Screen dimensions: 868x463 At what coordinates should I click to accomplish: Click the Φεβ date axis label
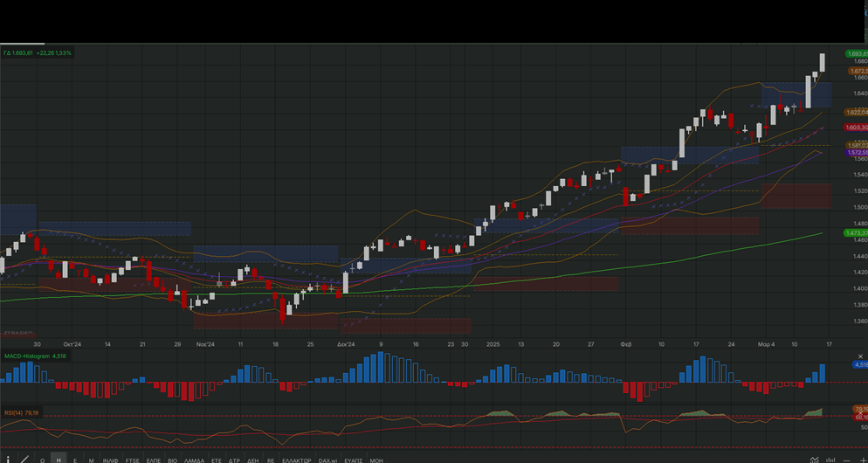(x=626, y=344)
